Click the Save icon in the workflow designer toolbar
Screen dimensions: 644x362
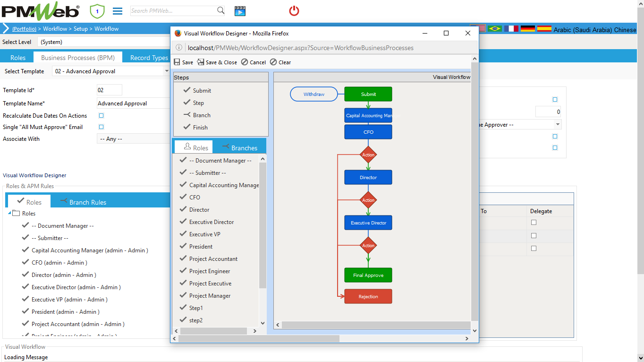point(183,62)
